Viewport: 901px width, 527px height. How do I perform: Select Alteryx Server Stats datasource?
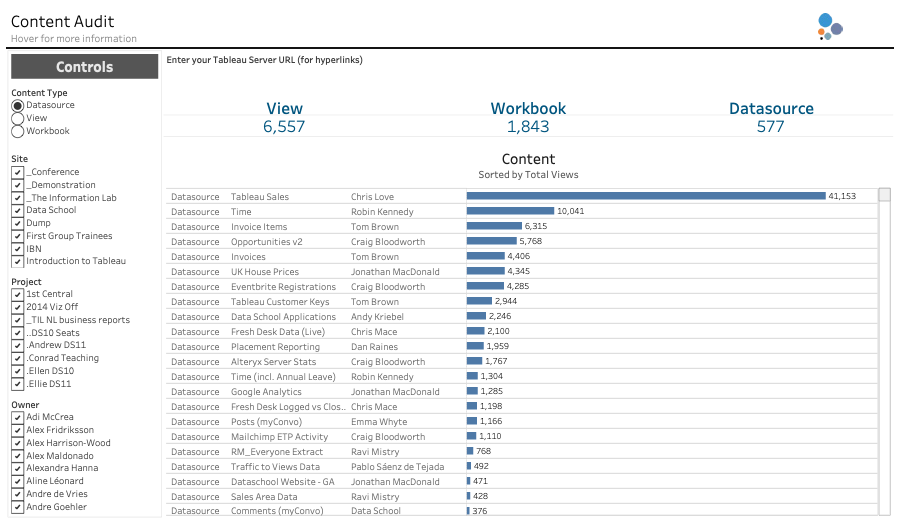(x=274, y=361)
